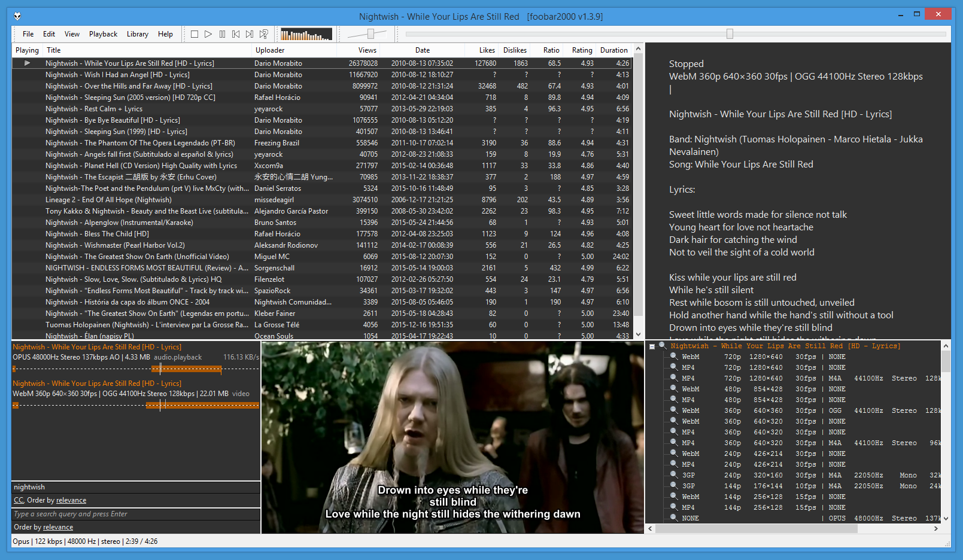Click the Stop playback button
This screenshot has height=560, width=963.
point(195,34)
